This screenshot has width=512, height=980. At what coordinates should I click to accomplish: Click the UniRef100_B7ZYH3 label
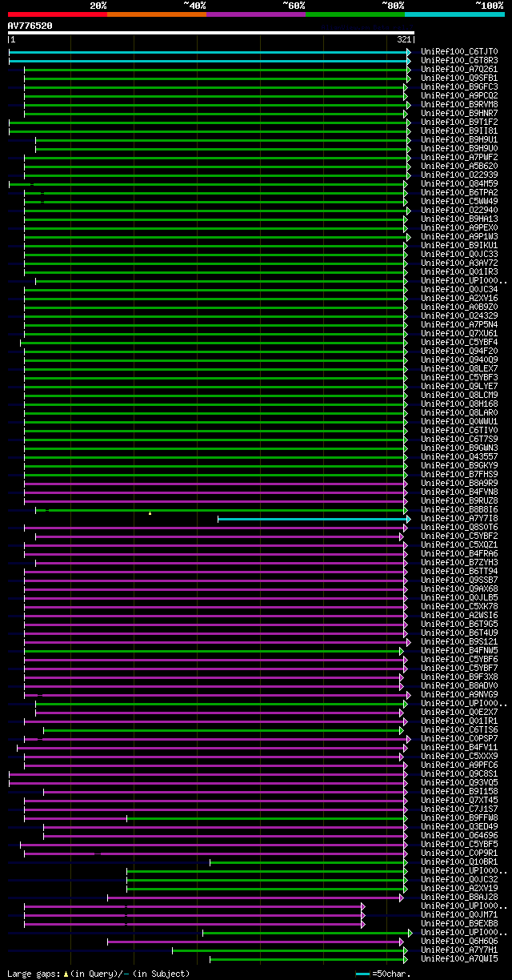tap(459, 563)
